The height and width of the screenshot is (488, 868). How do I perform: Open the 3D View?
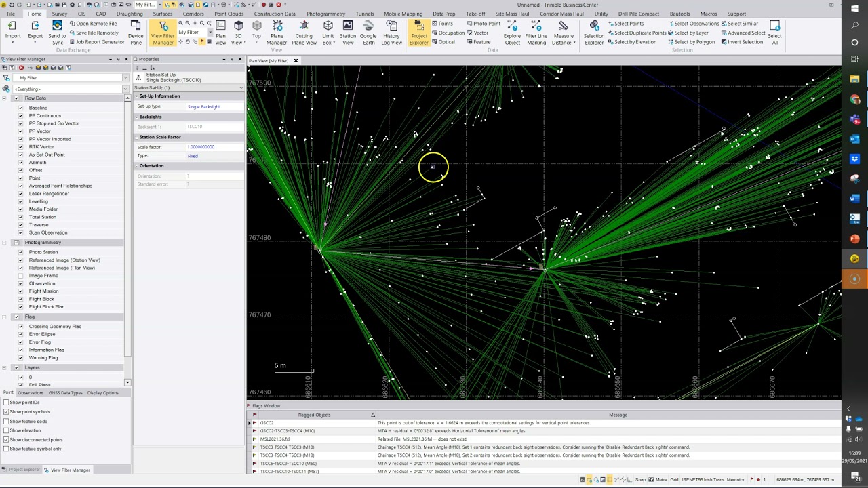click(238, 33)
